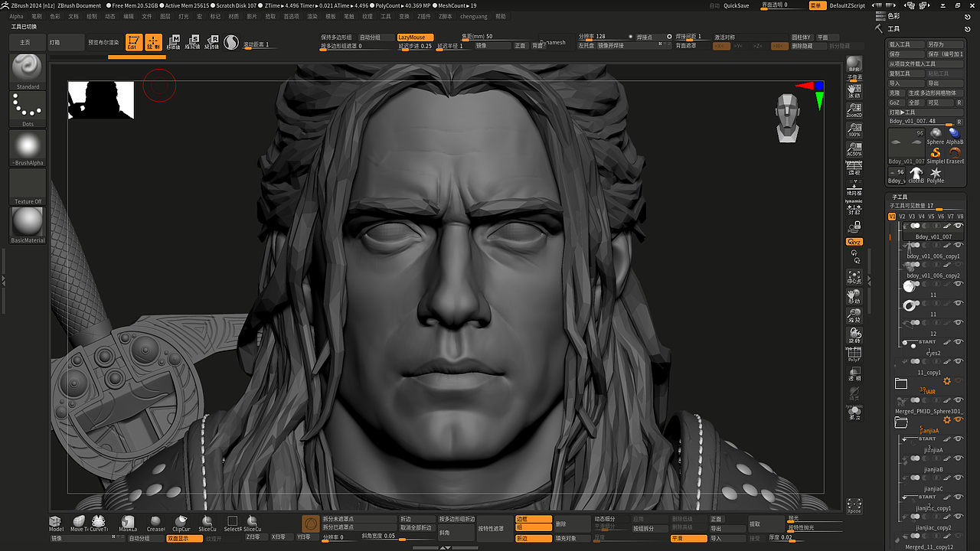Expand the 色彩 color palette header
The image size is (980, 551).
[x=893, y=16]
